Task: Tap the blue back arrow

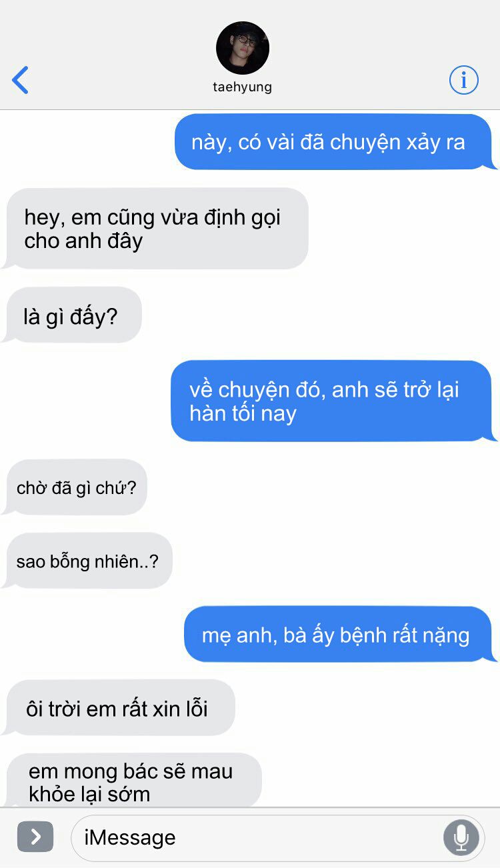Action: click(21, 80)
